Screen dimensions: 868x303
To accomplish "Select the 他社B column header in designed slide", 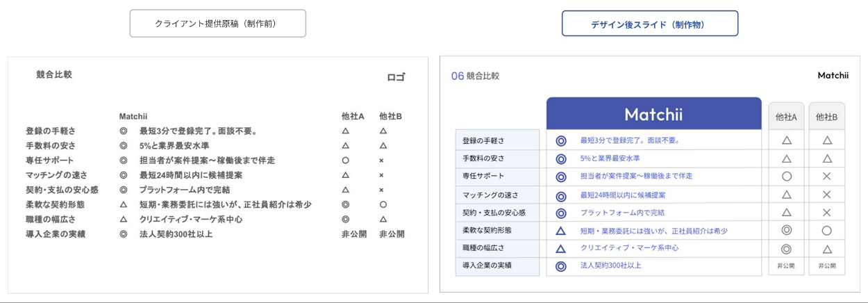I will click(826, 117).
